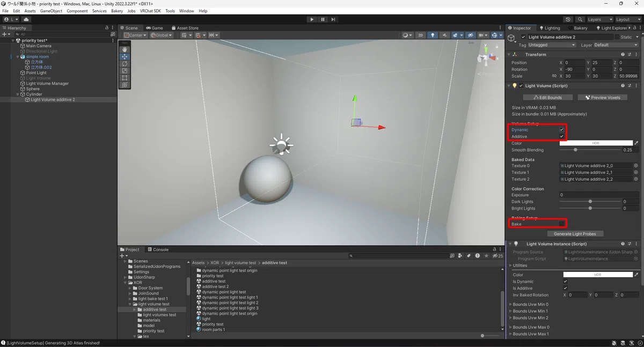Screen dimensions: 644x347
Task: Select the Scale tool in Scene toolbar
Action: tap(125, 70)
